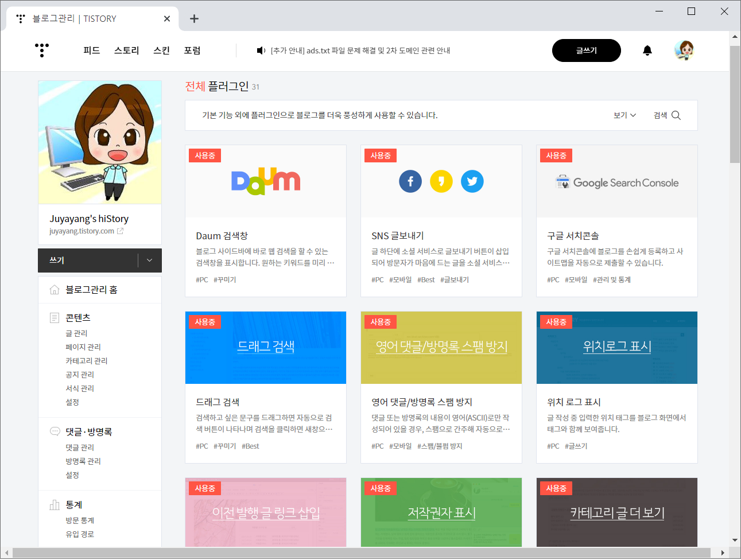The image size is (741, 560).
Task: Click the search magnifier icon
Action: point(676,115)
